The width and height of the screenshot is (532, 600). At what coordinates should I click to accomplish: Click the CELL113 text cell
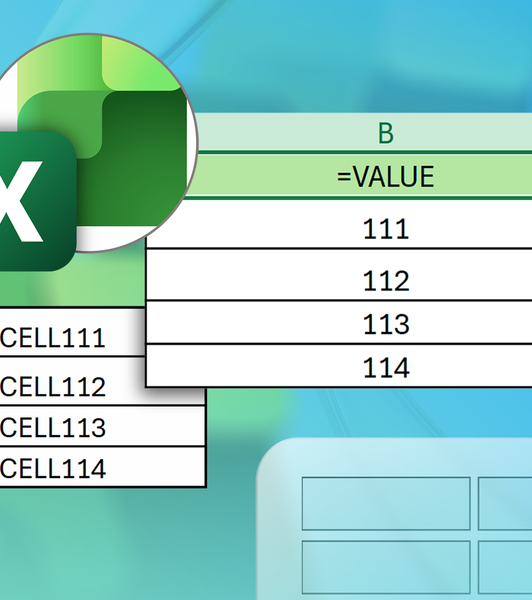click(103, 426)
